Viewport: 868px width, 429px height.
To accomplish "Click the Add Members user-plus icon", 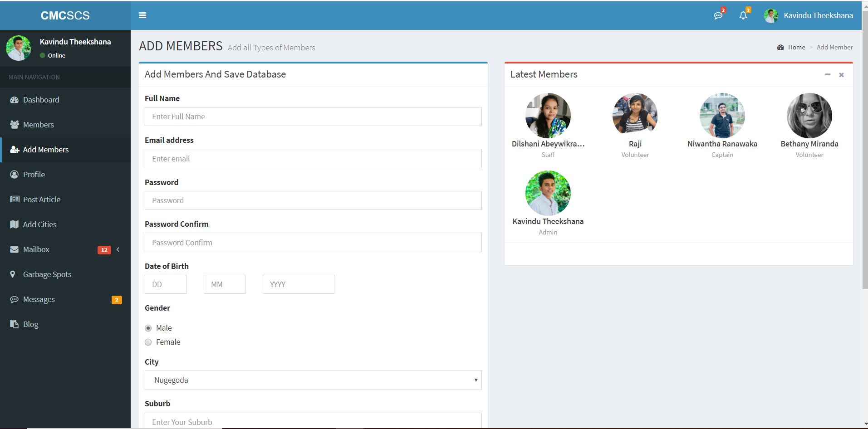I will coord(15,150).
